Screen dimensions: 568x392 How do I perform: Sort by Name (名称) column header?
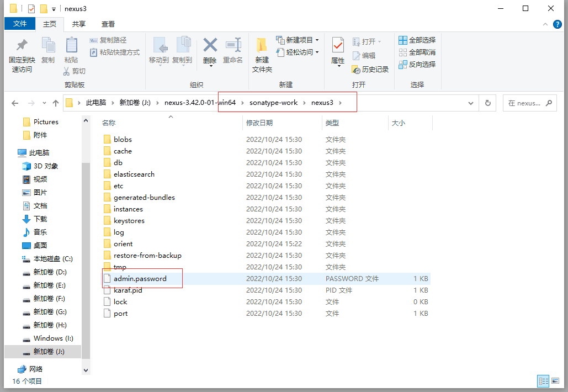(x=109, y=123)
